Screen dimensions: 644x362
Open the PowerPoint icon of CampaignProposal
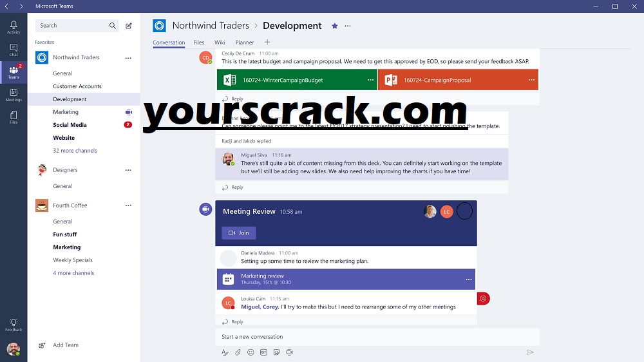(x=391, y=80)
